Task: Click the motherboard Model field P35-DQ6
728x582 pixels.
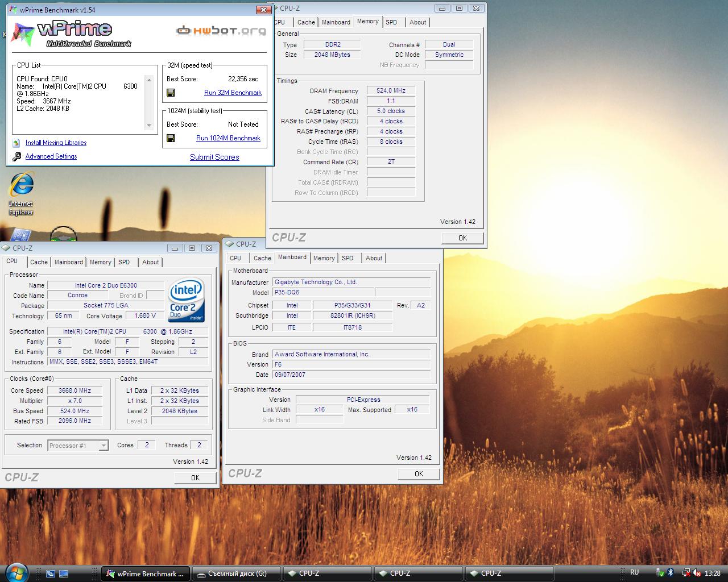Action: coord(323,292)
